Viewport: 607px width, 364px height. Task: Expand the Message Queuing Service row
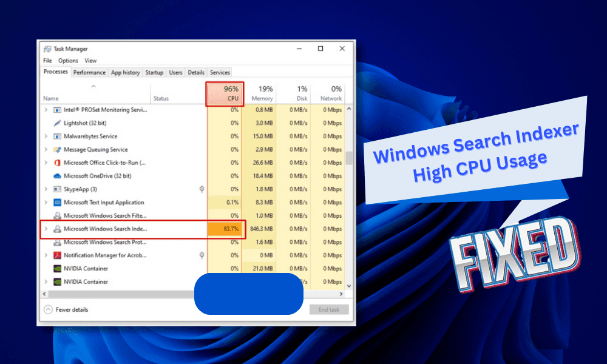click(46, 149)
